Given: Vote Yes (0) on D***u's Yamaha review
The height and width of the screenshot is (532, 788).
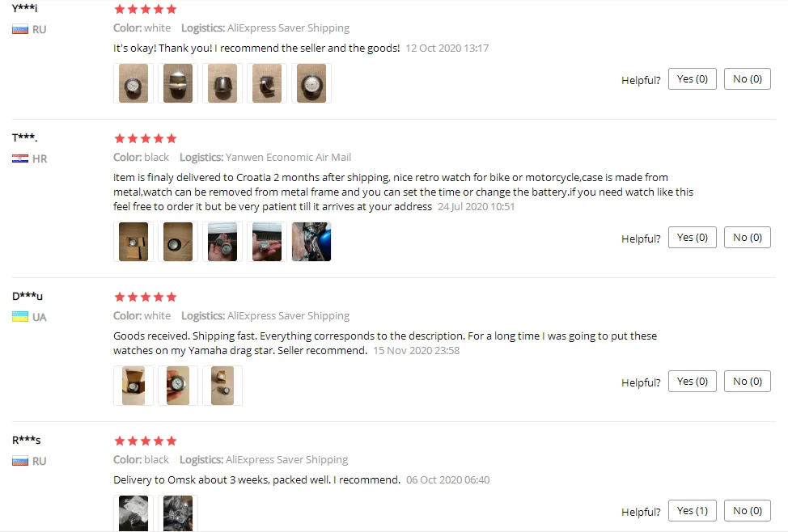Looking at the screenshot, I should [692, 382].
